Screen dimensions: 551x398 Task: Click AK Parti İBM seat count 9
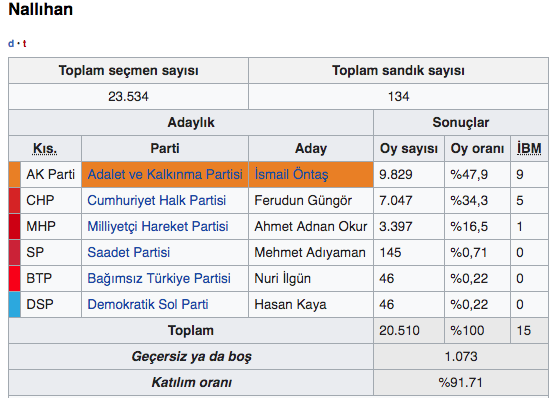[520, 174]
